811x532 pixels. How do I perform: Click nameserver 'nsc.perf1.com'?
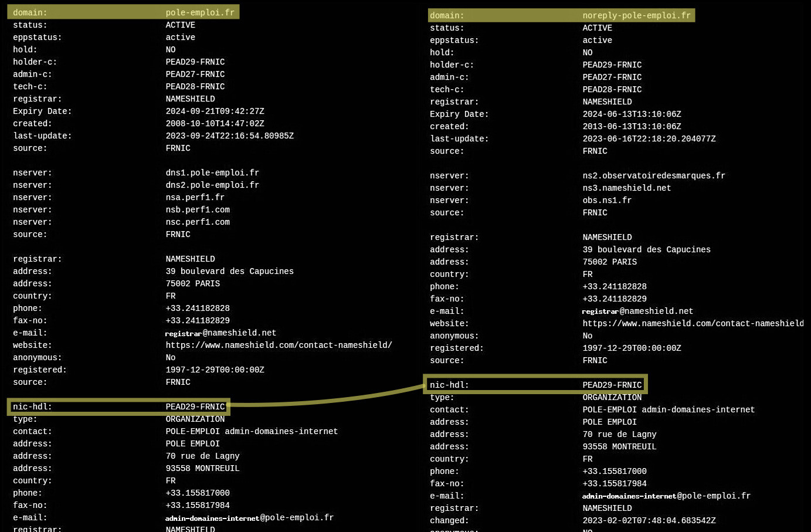(x=198, y=222)
